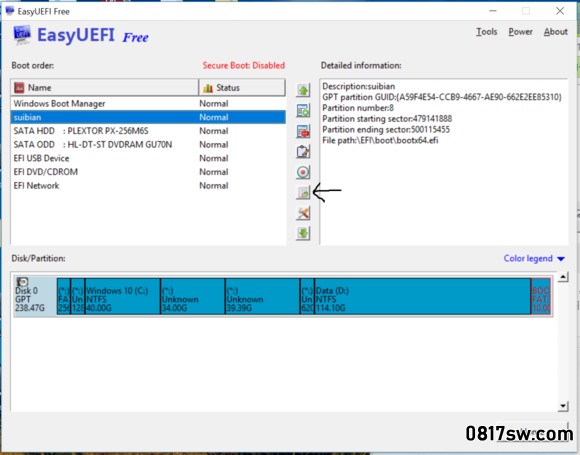Click disk panel scrollbar up arrow

point(563,277)
